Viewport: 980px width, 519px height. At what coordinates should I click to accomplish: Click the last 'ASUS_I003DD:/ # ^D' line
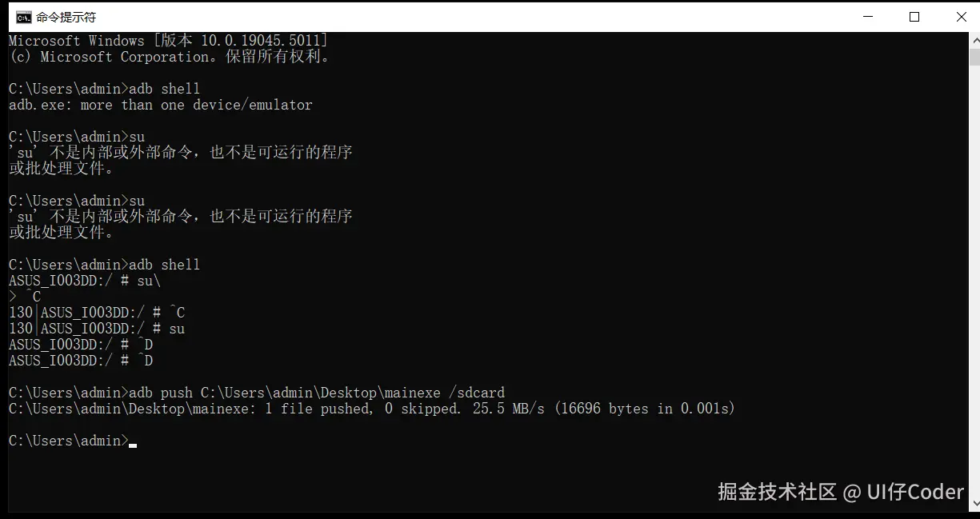(x=80, y=361)
